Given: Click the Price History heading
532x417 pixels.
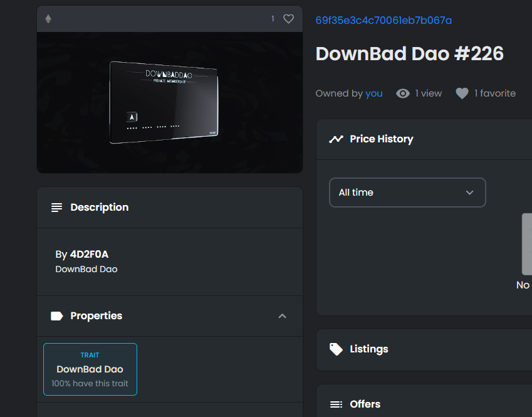Looking at the screenshot, I should (x=382, y=139).
